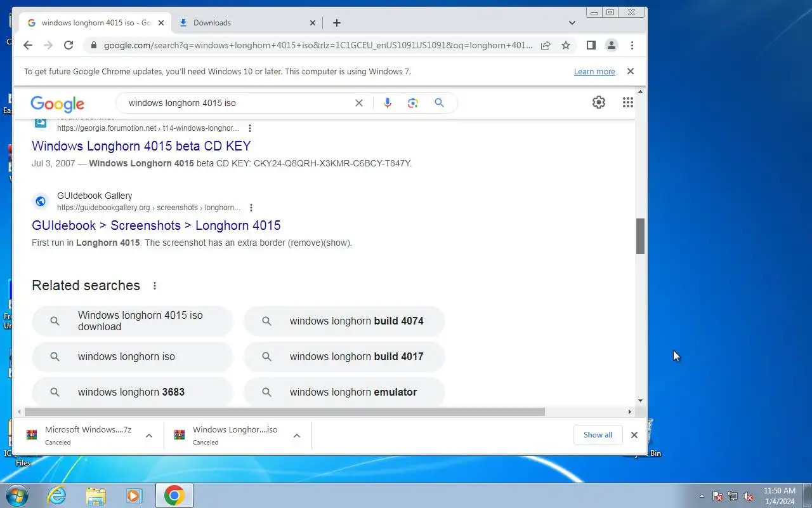Select windows longhorn 4015 iso tab

(95, 23)
